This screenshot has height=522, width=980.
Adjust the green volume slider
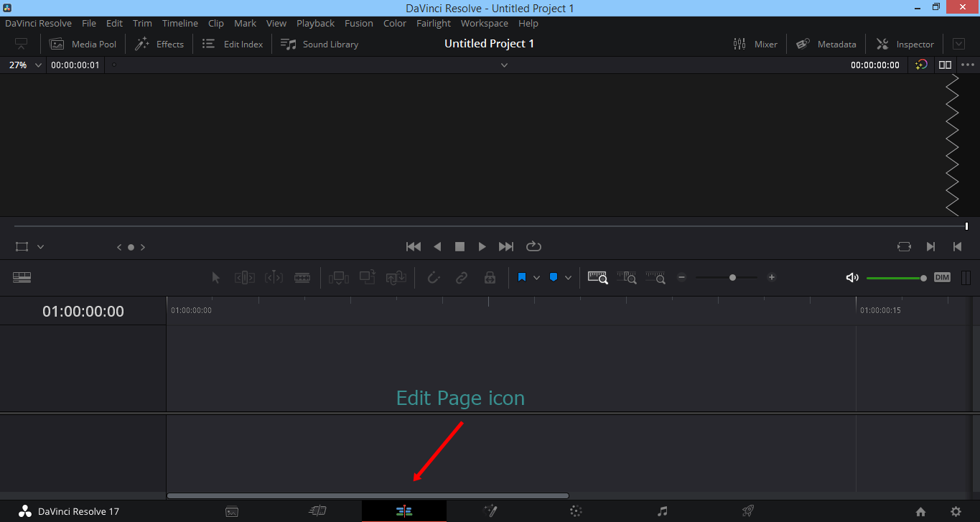tap(897, 278)
